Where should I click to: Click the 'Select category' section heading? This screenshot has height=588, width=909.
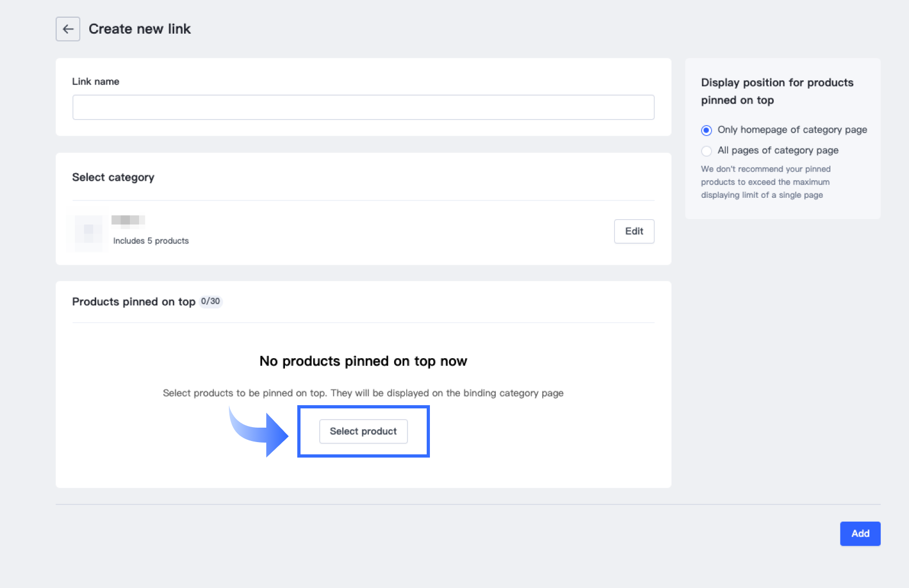(x=113, y=177)
